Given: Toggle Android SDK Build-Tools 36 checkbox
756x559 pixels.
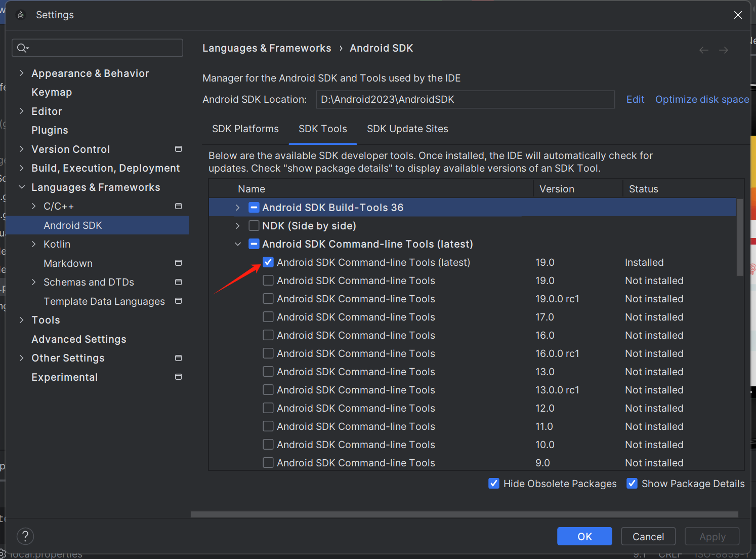Looking at the screenshot, I should [254, 208].
